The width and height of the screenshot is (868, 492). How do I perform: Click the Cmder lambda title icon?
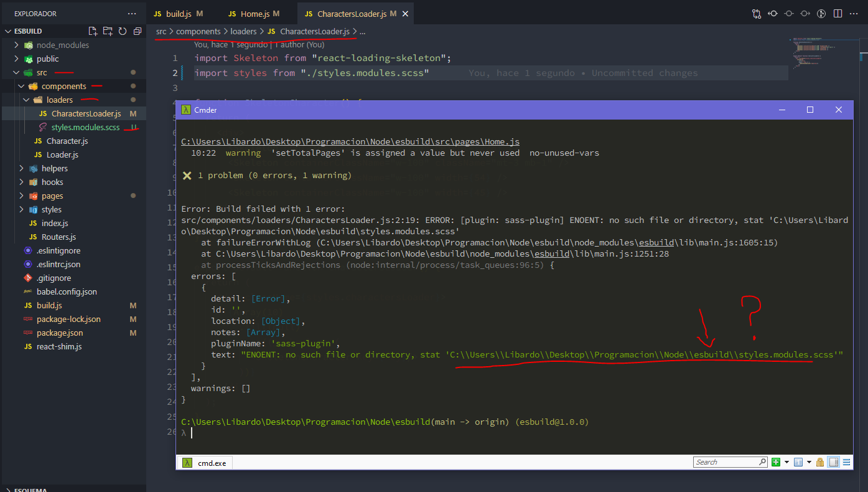click(x=185, y=110)
